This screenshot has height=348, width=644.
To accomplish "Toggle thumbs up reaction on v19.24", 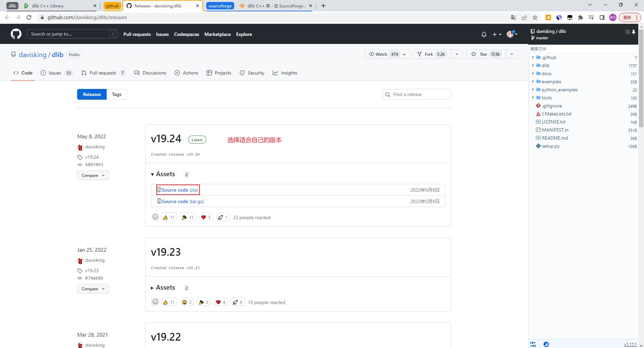I will tap(169, 217).
